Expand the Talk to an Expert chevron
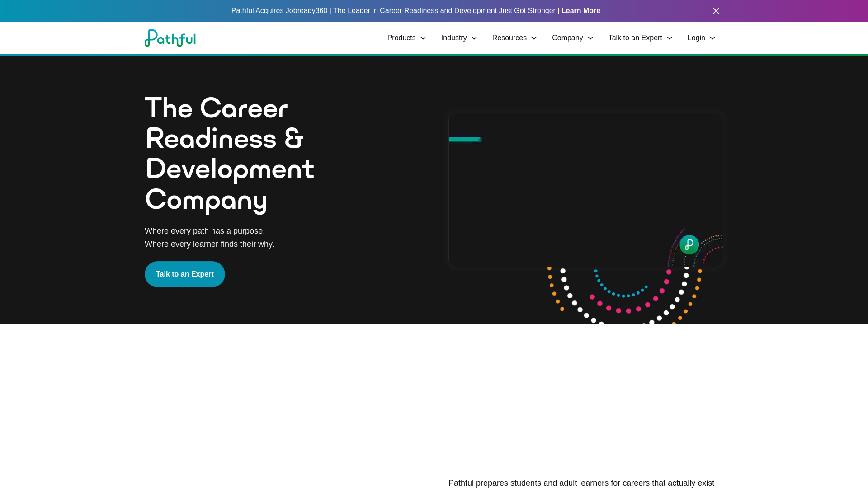Viewport: 868px width, 488px height. coord(670,38)
